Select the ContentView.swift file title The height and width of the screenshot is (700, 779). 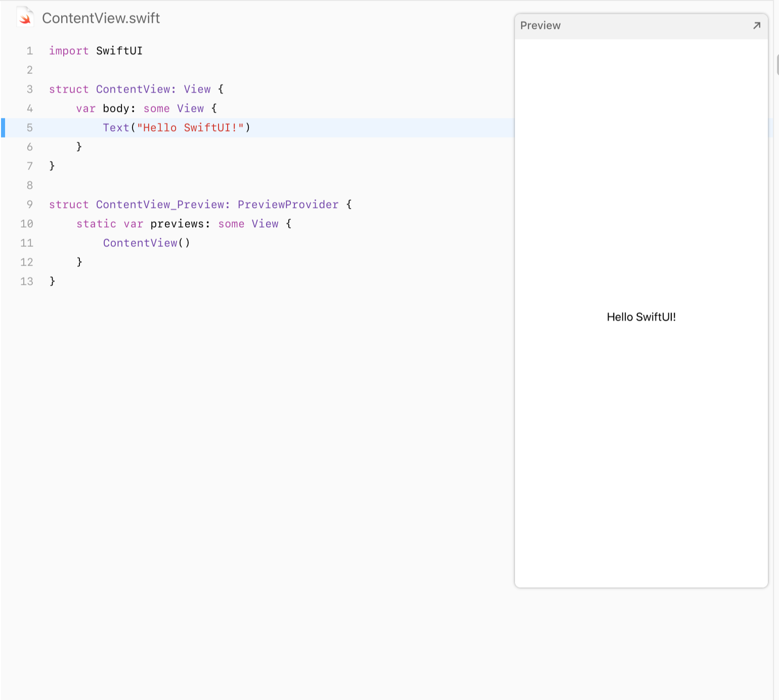coord(101,18)
